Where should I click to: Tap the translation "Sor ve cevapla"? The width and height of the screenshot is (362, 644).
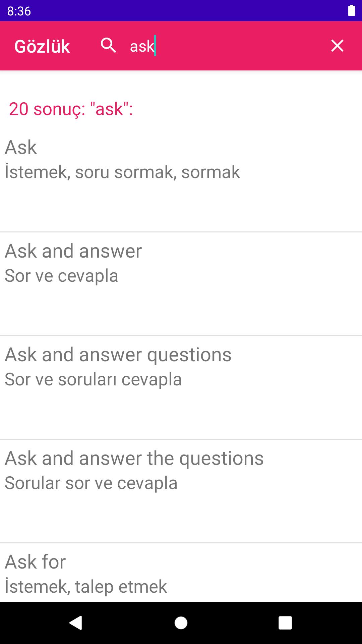[x=61, y=276]
